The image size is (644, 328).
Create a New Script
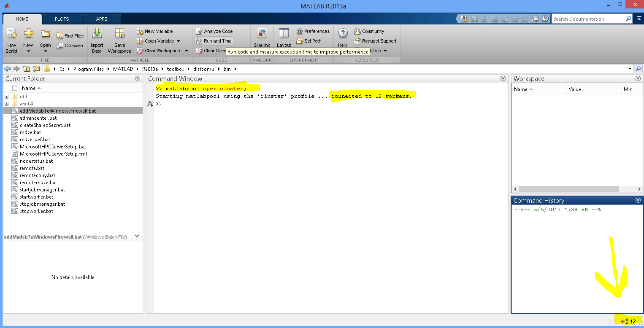(x=11, y=41)
